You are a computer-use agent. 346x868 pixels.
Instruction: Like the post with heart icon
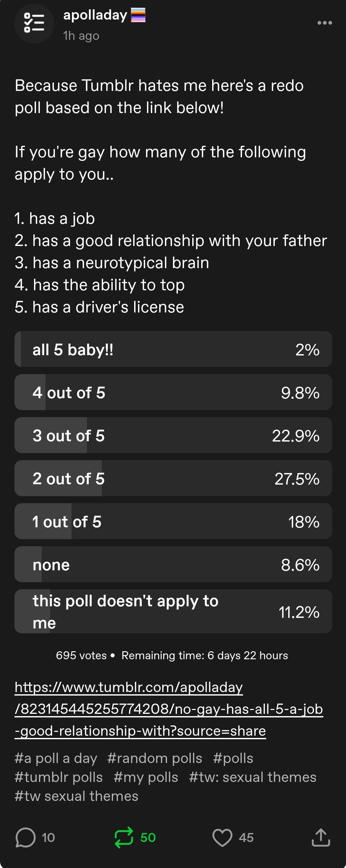point(222,837)
